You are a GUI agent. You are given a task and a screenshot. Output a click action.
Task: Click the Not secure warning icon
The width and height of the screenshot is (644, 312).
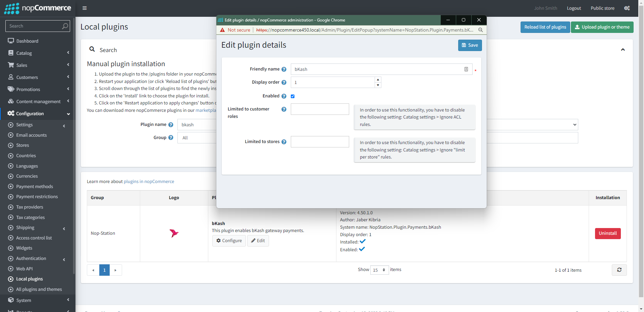pyautogui.click(x=222, y=30)
